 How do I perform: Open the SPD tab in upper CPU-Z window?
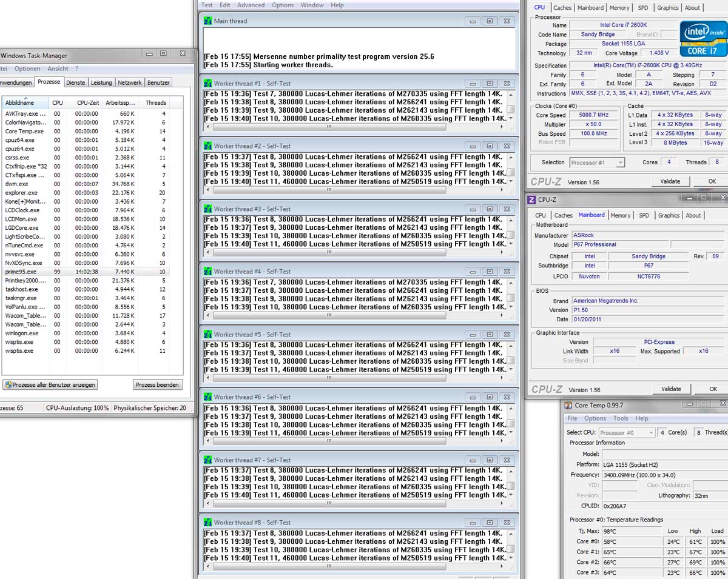coord(643,8)
